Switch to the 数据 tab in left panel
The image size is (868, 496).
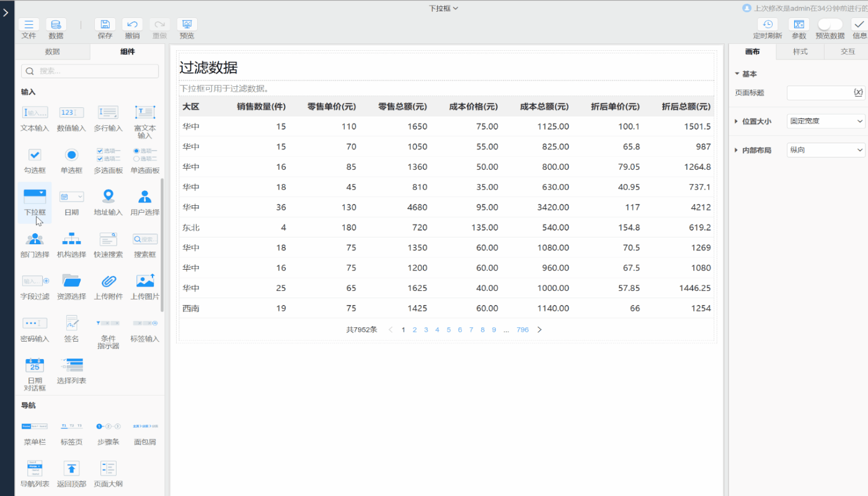click(x=53, y=51)
